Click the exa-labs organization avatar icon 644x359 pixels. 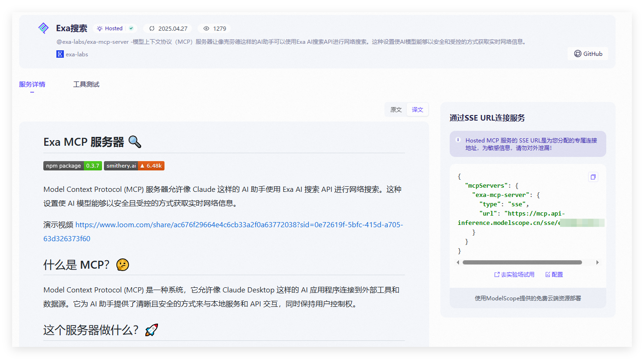[x=60, y=54]
